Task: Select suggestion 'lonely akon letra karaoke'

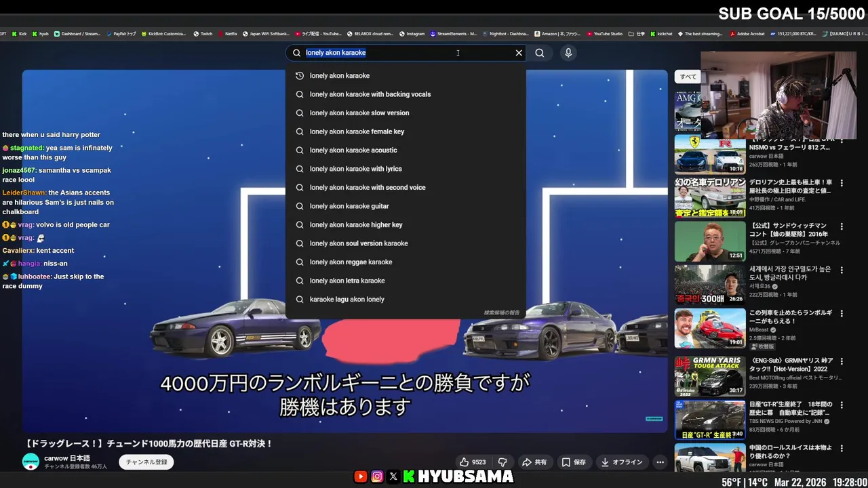Action: [x=406, y=281]
